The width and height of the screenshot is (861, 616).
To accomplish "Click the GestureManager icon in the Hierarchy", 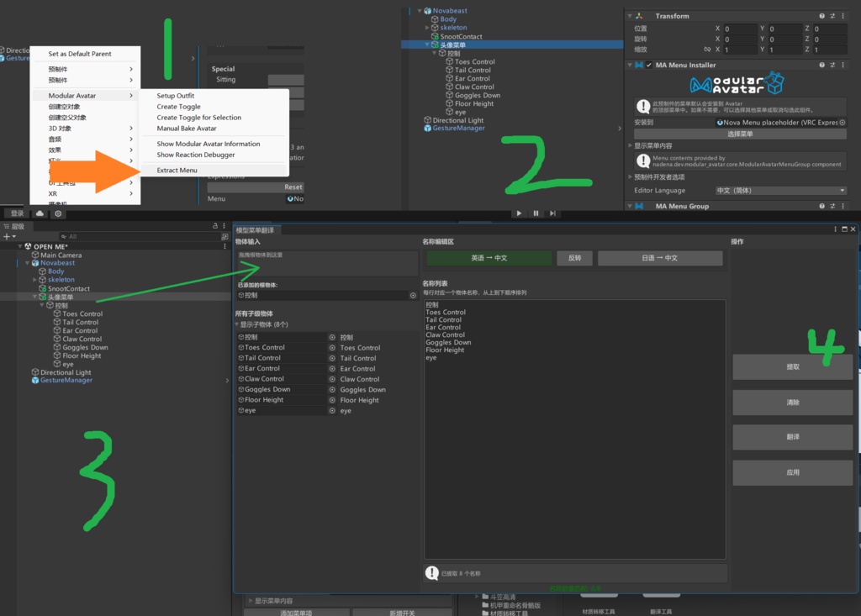I will [x=35, y=380].
